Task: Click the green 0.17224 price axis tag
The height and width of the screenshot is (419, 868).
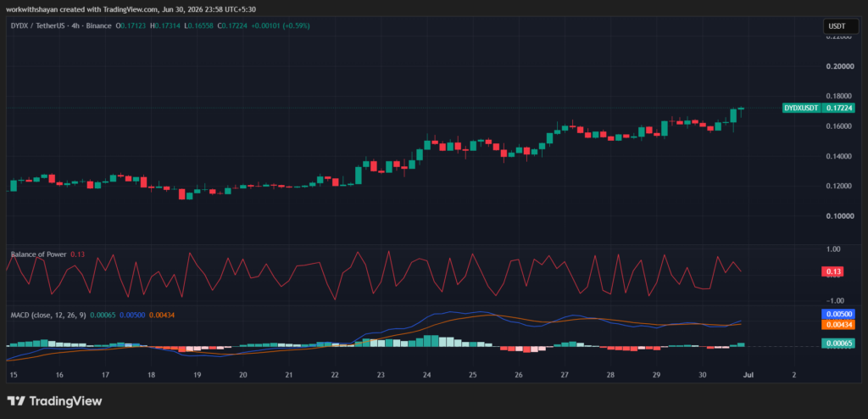Action: (839, 108)
